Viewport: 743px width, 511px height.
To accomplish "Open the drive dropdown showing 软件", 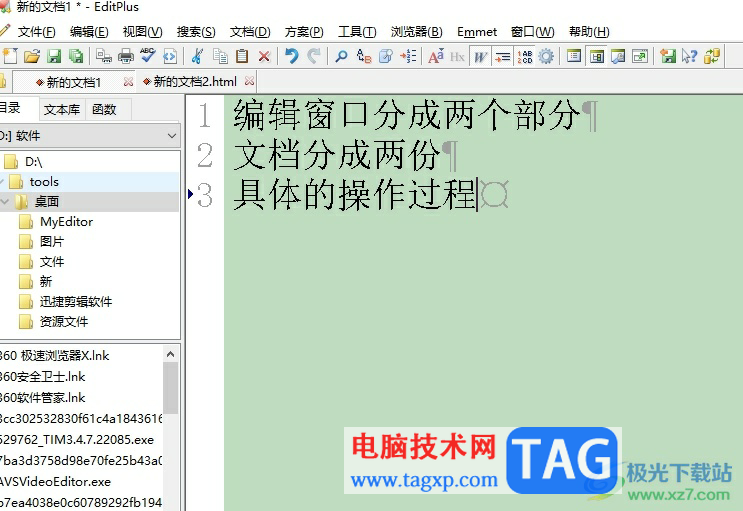I will pyautogui.click(x=90, y=136).
